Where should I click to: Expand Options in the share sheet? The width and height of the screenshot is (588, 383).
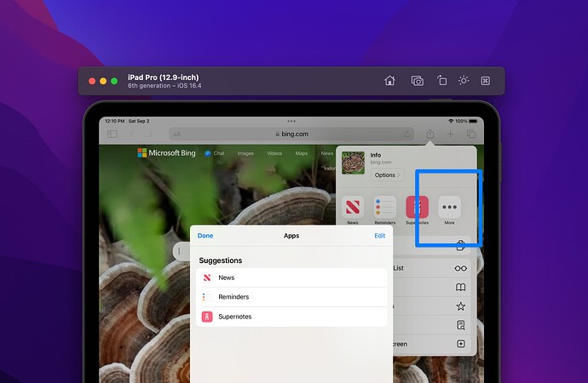[387, 174]
